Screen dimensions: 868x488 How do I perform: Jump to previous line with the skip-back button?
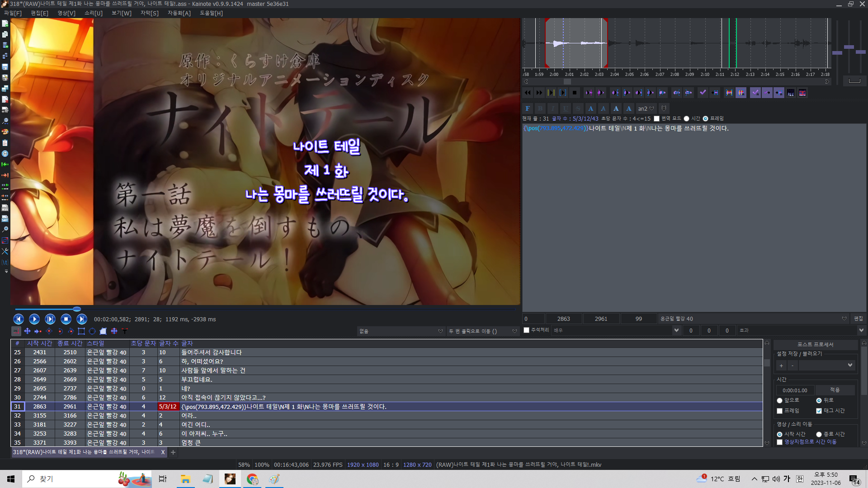coord(19,319)
